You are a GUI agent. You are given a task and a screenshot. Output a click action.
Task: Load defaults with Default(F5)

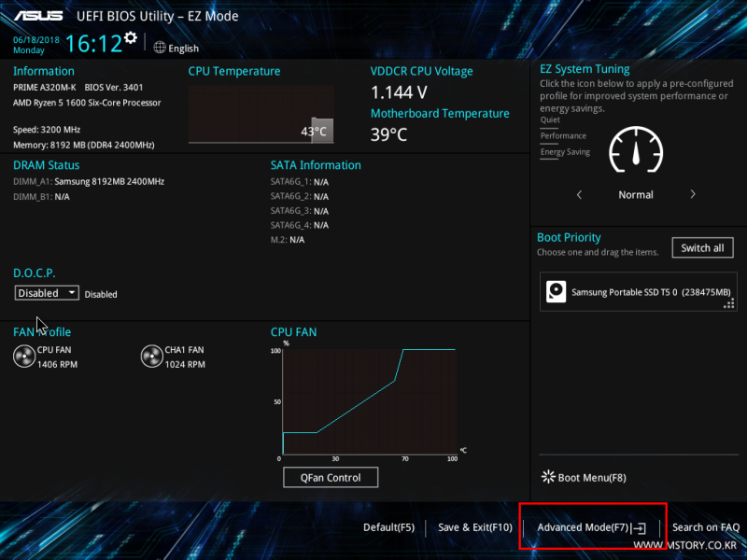point(388,527)
